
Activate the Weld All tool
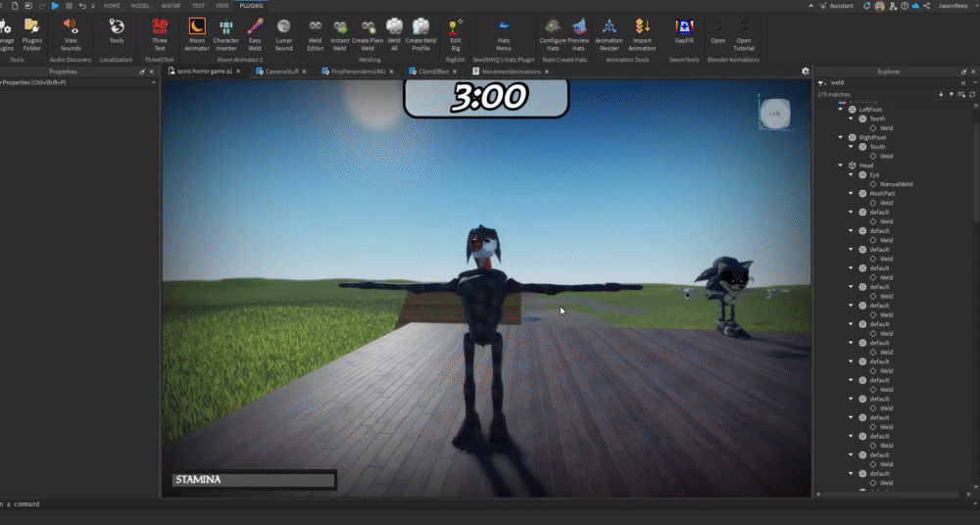pos(394,34)
